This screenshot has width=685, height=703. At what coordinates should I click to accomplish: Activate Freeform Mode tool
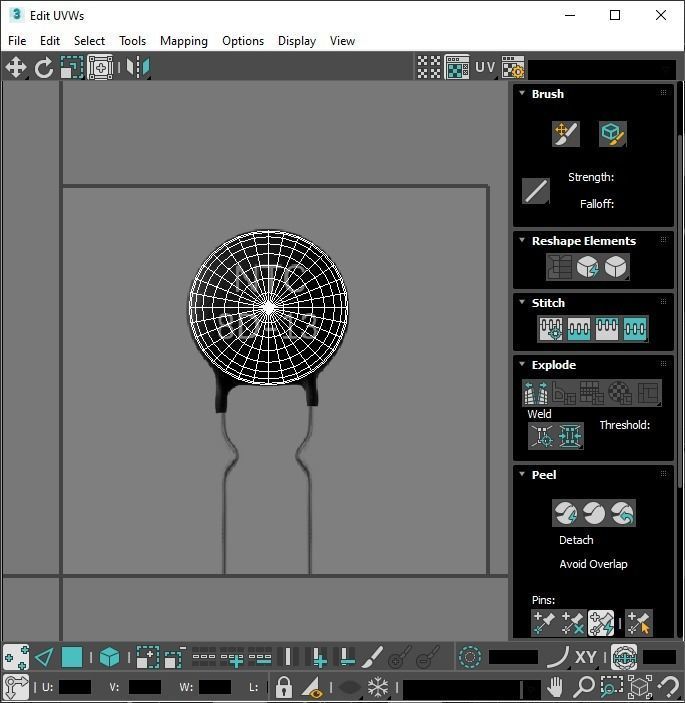coord(100,68)
